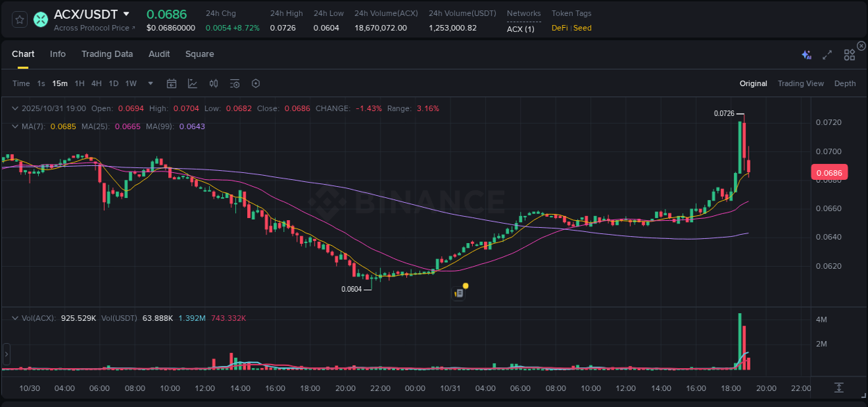Click the ACX token logo
Viewport: 868px width, 407px height.
(40, 20)
